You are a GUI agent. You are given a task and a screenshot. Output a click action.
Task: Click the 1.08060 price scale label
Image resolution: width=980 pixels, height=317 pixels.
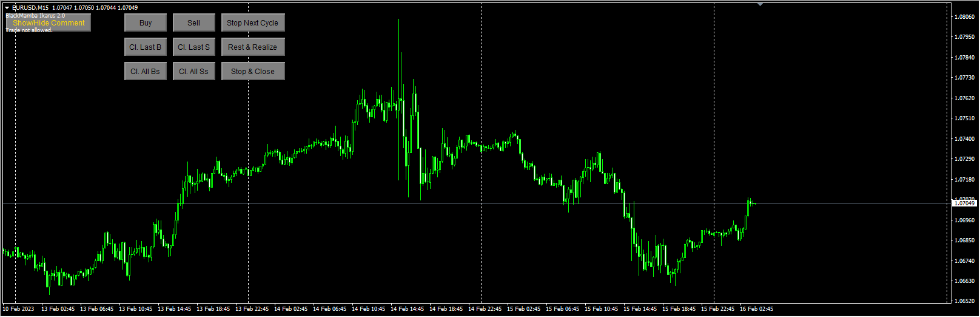click(x=964, y=16)
